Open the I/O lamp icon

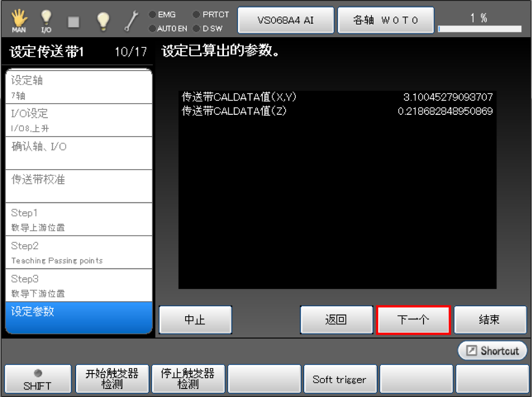pyautogui.click(x=46, y=21)
